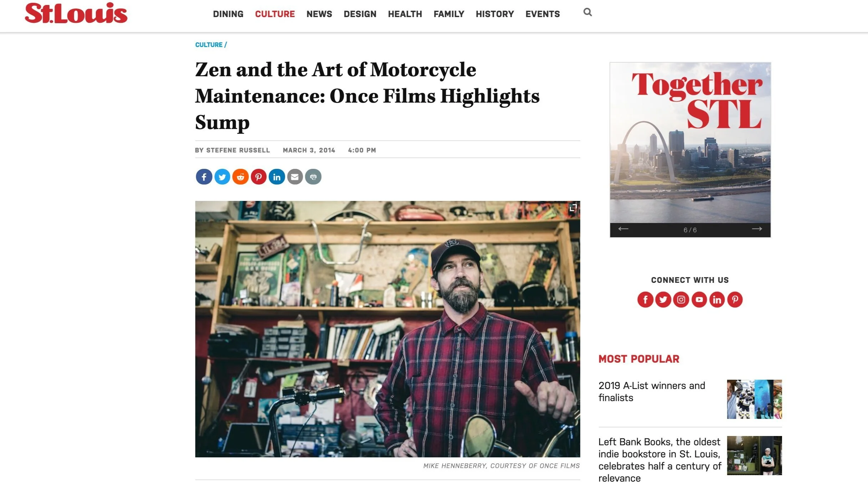
Task: Open 2019 A-List winners and finalists story
Action: [x=652, y=391]
